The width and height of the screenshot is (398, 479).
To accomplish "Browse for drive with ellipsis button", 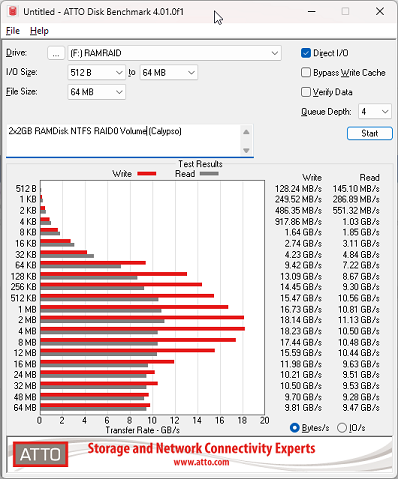I will coord(56,53).
